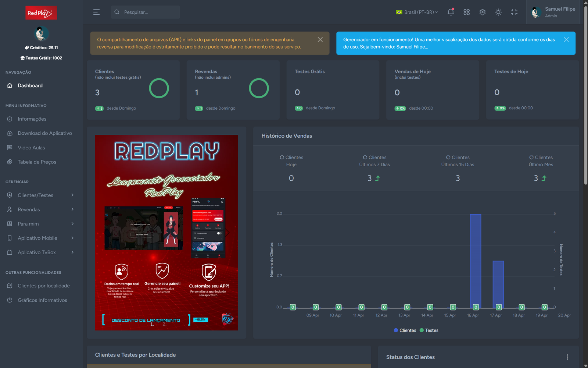Click the search magnifier icon

[x=117, y=12]
